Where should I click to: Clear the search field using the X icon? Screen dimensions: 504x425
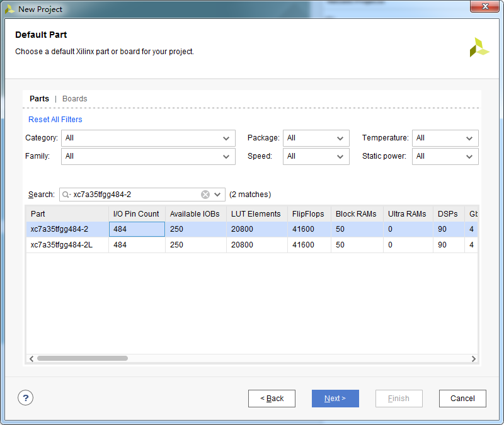coord(207,195)
